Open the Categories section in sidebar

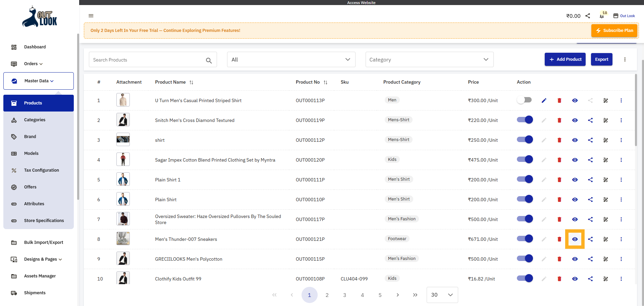click(35, 120)
